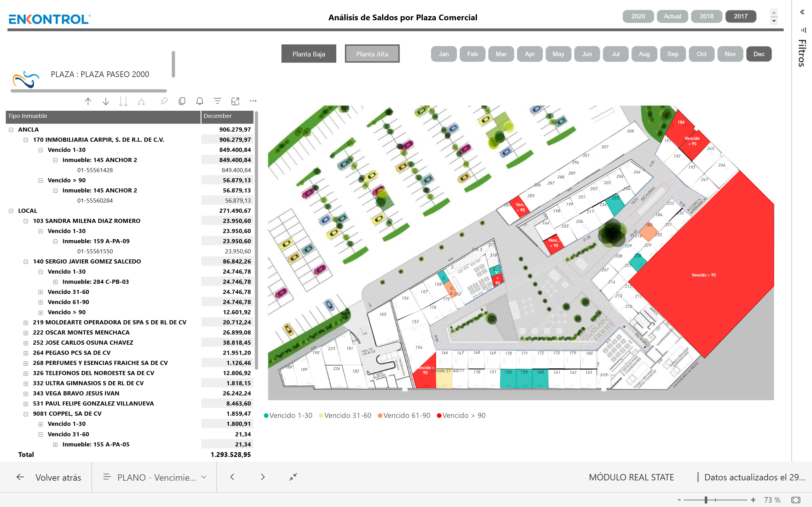Open filters on visual icon
The width and height of the screenshot is (812, 507).
pos(217,101)
